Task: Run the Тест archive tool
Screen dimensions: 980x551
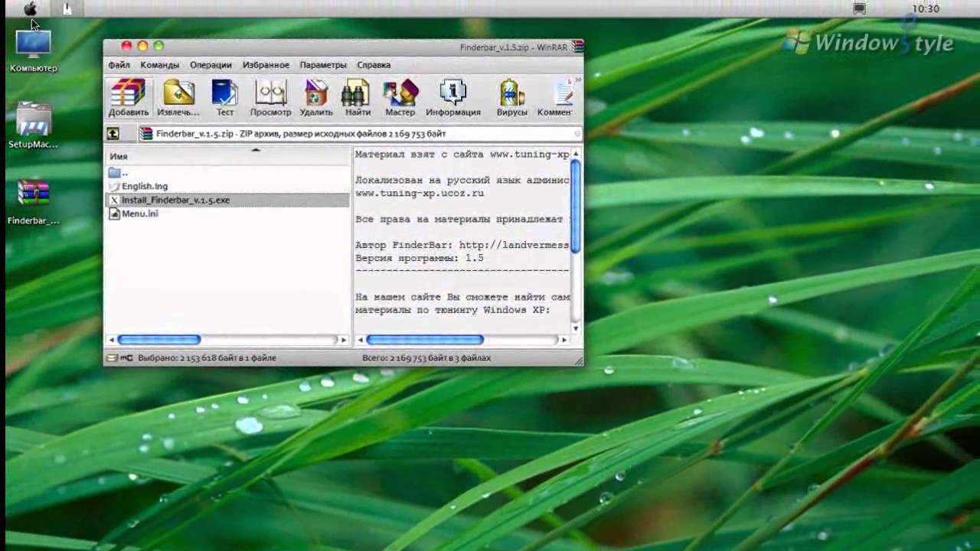Action: (224, 97)
